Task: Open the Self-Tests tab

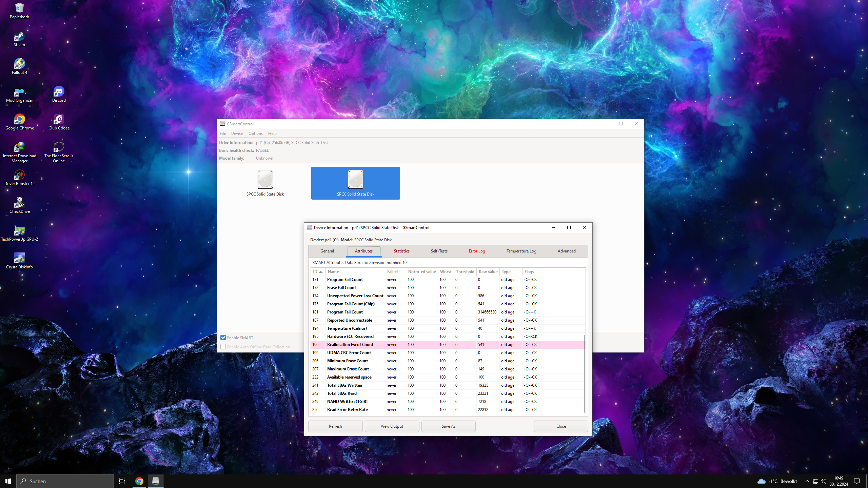Action: pos(439,251)
